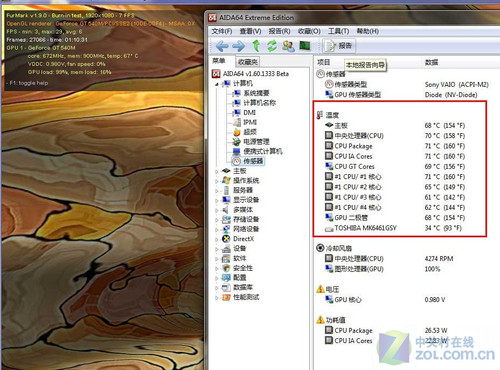Click the green Up arrow toolbar icon
The image size is (500, 370).
[x=256, y=46]
